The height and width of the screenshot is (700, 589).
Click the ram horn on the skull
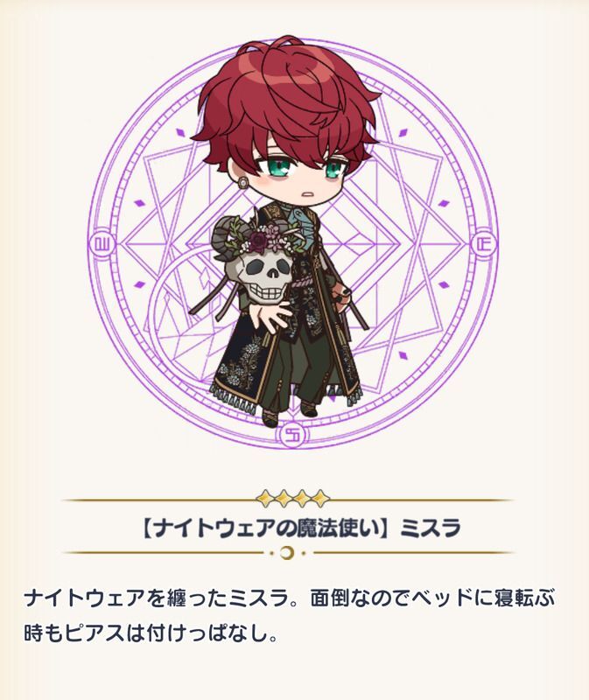coord(224,234)
